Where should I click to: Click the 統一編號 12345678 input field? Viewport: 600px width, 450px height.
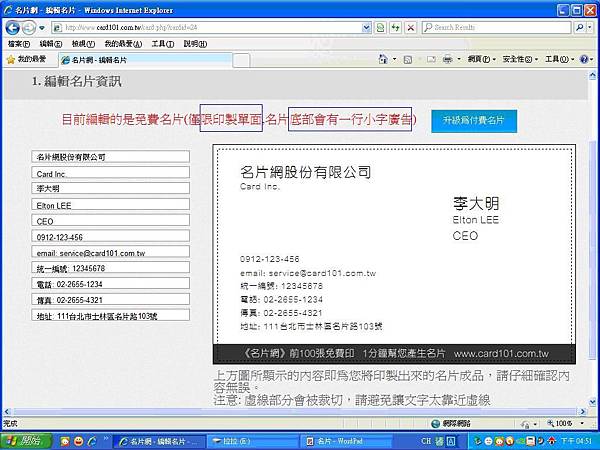click(x=110, y=267)
